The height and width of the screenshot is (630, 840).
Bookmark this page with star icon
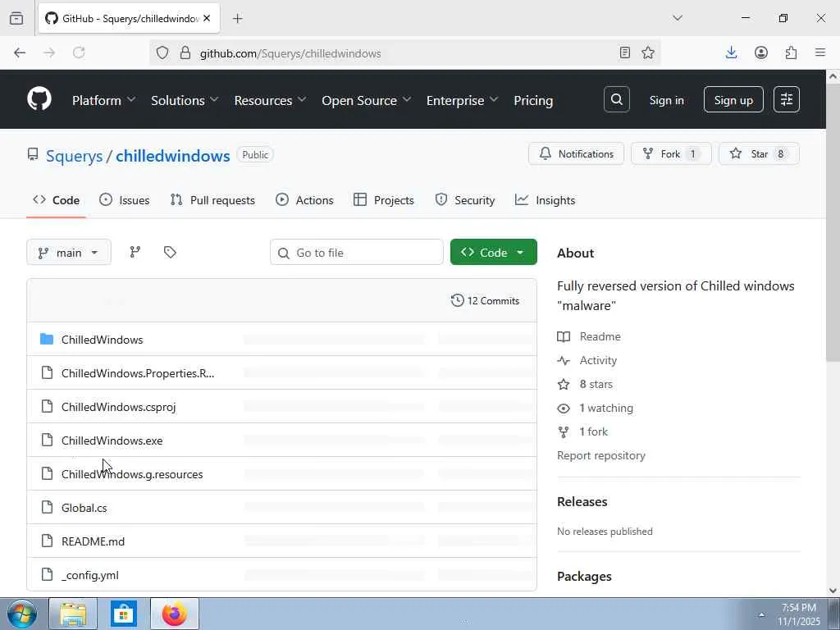(x=648, y=52)
